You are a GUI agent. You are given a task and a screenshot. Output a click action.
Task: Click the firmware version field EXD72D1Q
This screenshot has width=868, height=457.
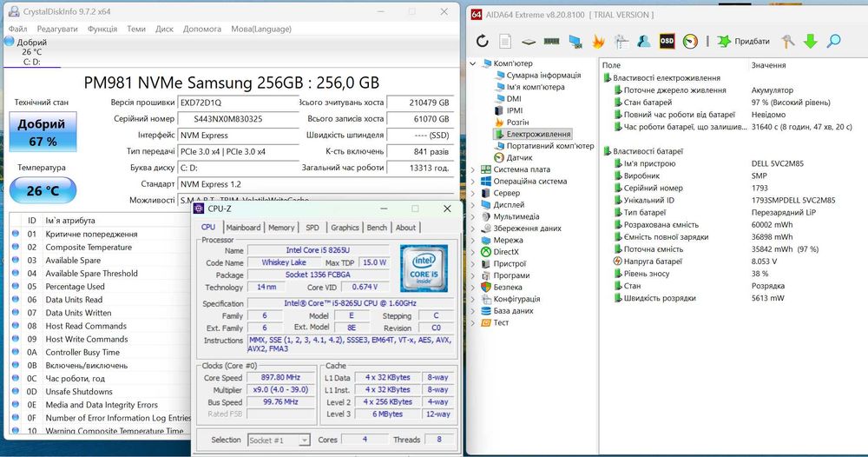[239, 103]
